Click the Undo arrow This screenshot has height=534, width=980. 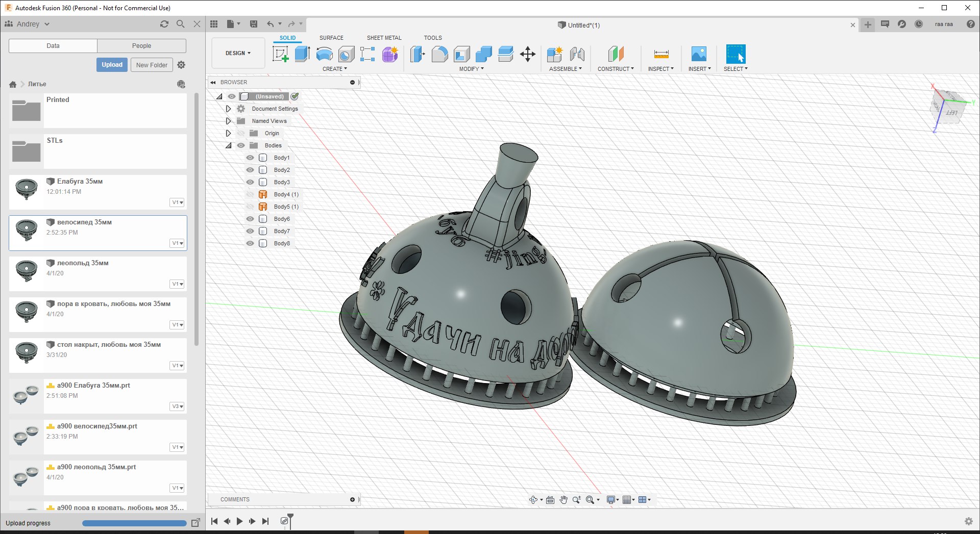pyautogui.click(x=271, y=24)
